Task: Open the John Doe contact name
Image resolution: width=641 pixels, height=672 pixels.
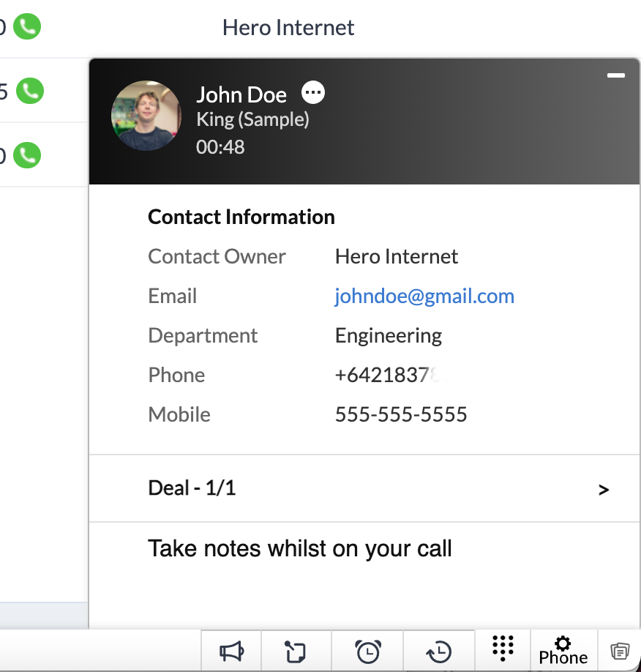Action: 241,94
